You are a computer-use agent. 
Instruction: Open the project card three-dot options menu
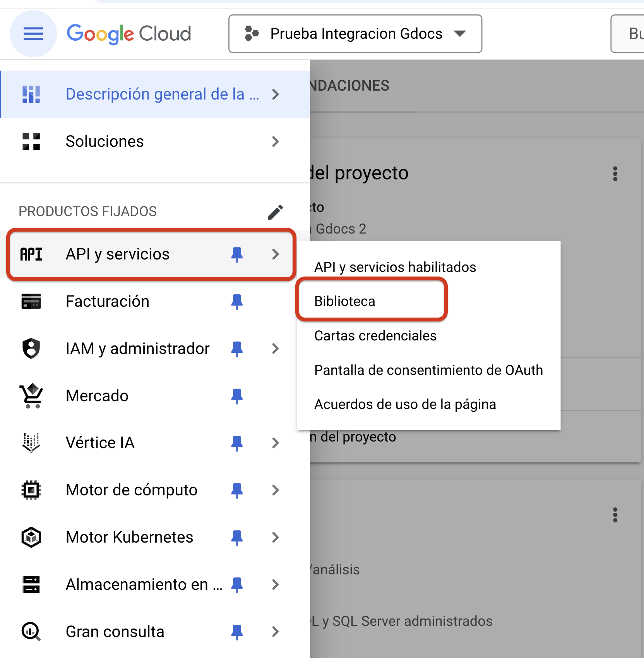615,174
